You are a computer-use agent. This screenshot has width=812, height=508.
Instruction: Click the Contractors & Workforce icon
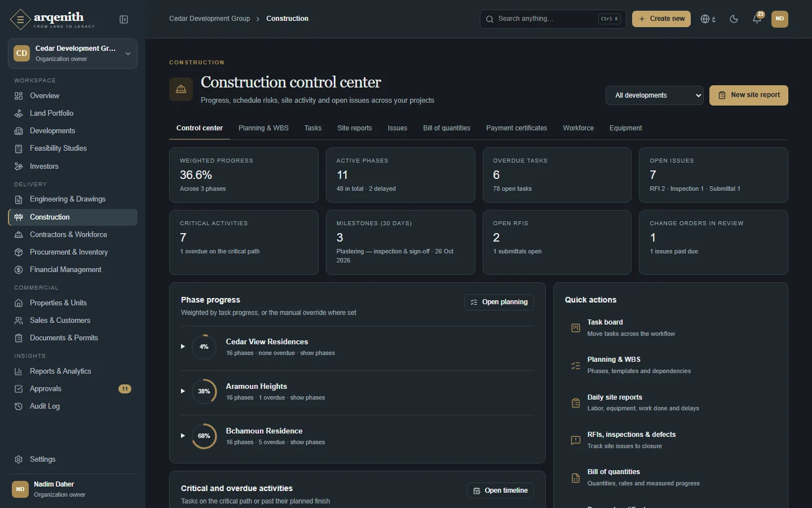click(19, 235)
